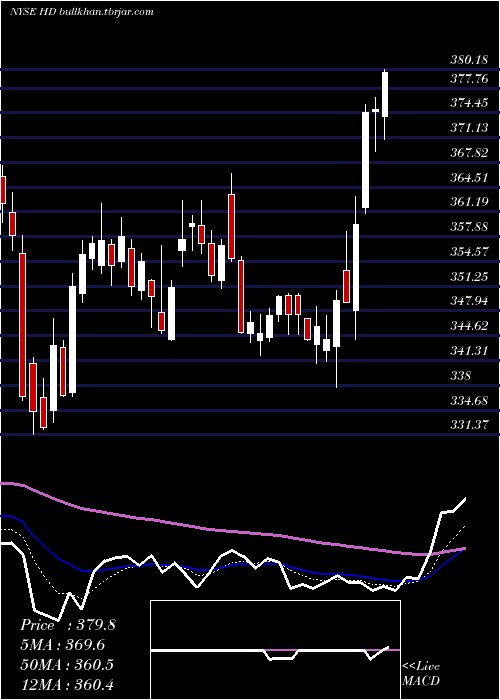Screen dimensions: 500x700
Task: Click the 338 price axis label
Action: coord(460,375)
